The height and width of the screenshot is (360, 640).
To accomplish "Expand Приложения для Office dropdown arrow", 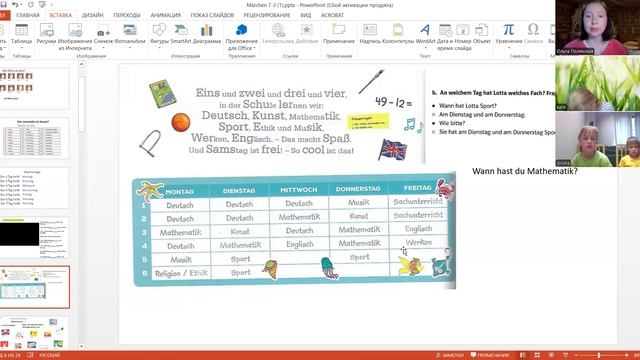I will click(254, 48).
